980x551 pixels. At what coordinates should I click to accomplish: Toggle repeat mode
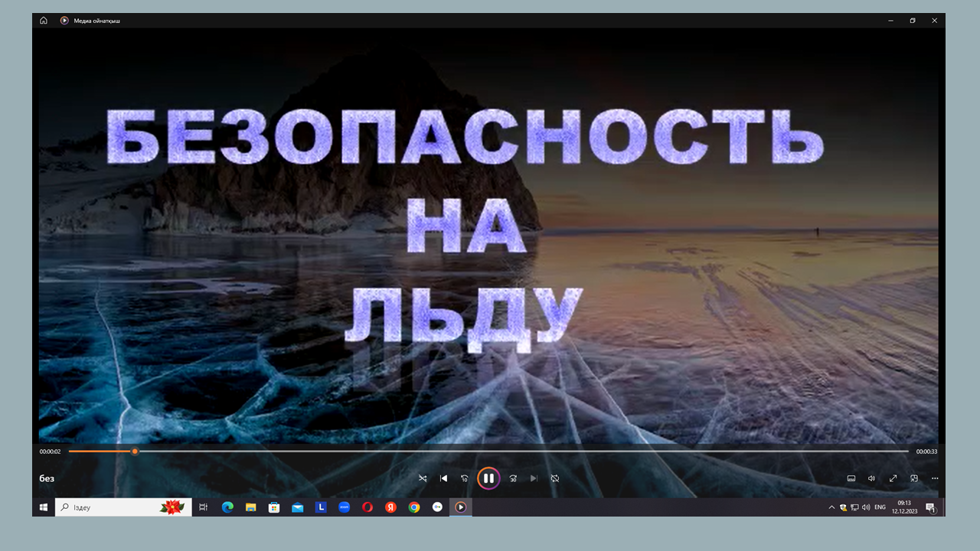click(x=555, y=478)
